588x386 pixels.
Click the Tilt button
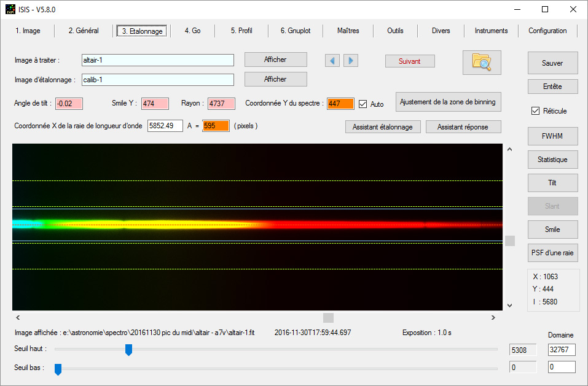[552, 183]
